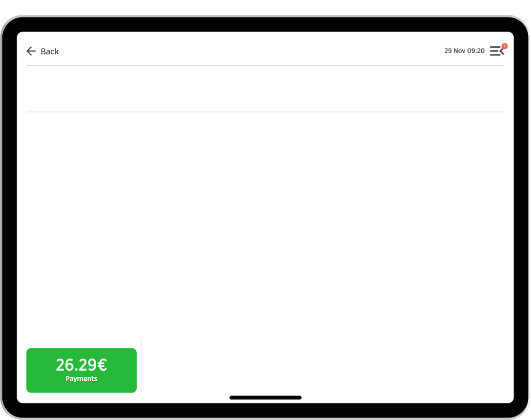Viewport: 531px width, 420px height.
Task: Tap the red notification badge
Action: point(505,46)
